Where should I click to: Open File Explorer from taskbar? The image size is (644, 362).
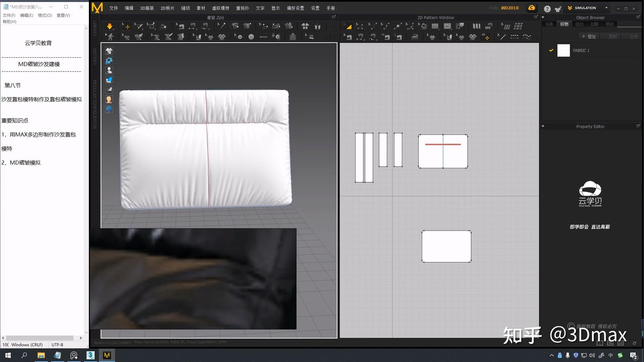coord(41,355)
